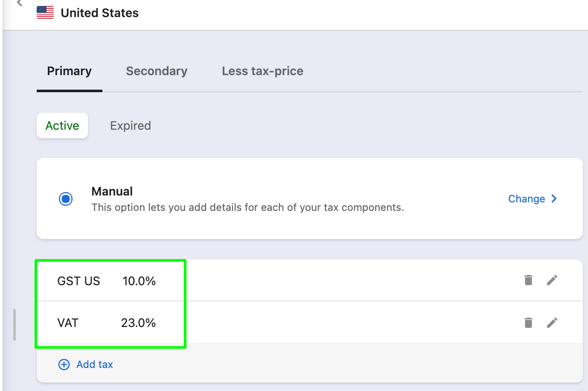Switch to the Active taxes filter
This screenshot has height=391, width=588.
pyautogui.click(x=62, y=125)
